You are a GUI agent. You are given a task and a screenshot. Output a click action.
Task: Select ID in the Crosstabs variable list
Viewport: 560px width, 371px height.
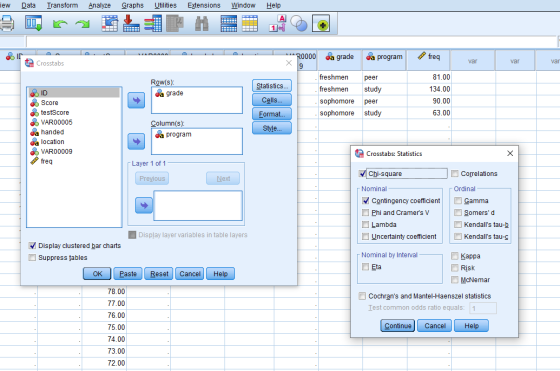click(x=74, y=93)
